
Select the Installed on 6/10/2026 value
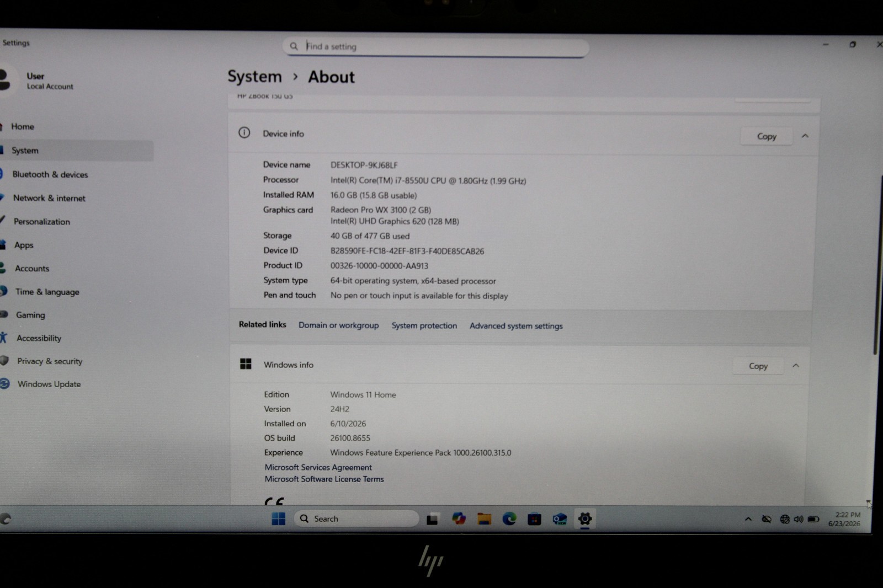tap(348, 424)
